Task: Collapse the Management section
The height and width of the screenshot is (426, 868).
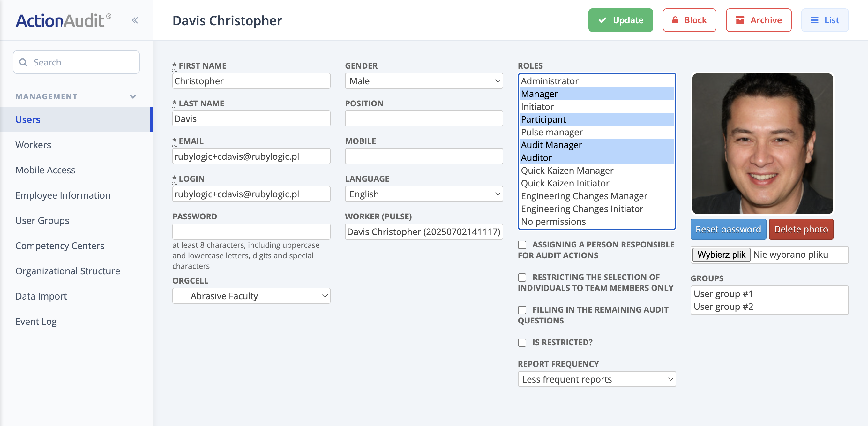Action: coord(133,96)
